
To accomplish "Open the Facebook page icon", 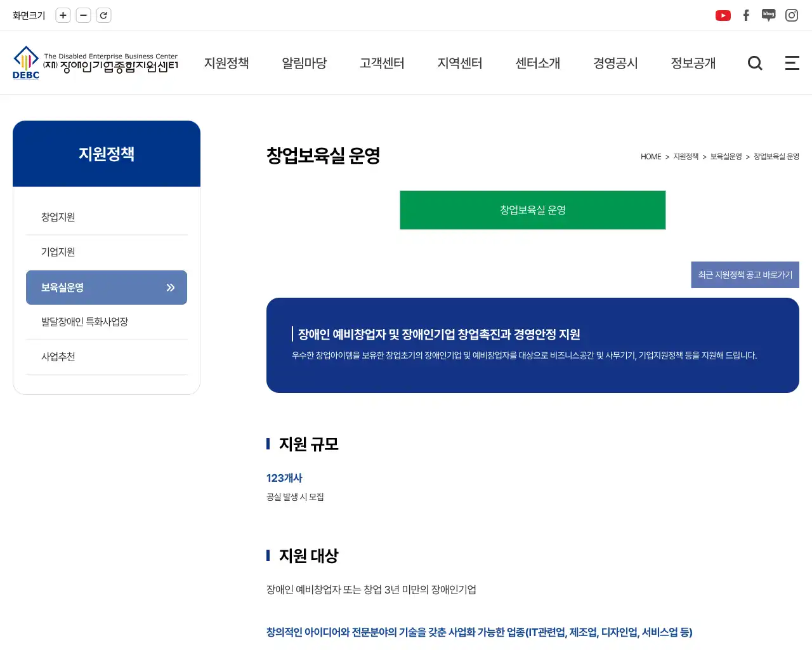I will click(746, 15).
